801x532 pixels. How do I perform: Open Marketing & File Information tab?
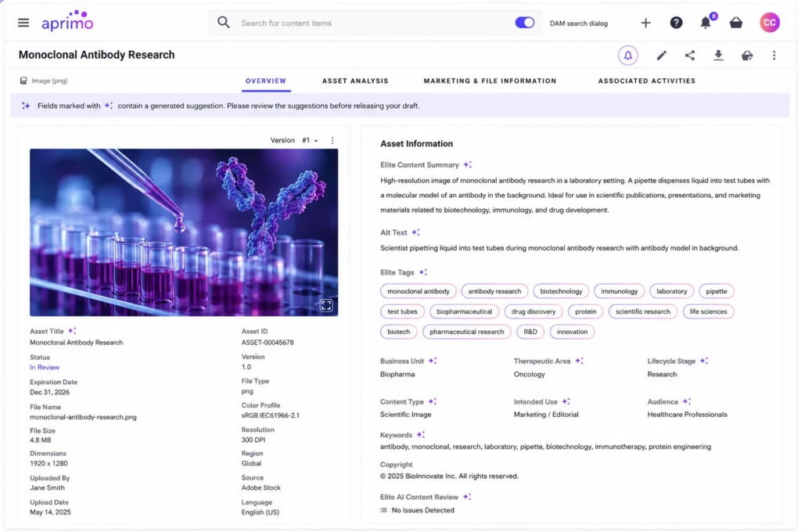click(490, 81)
